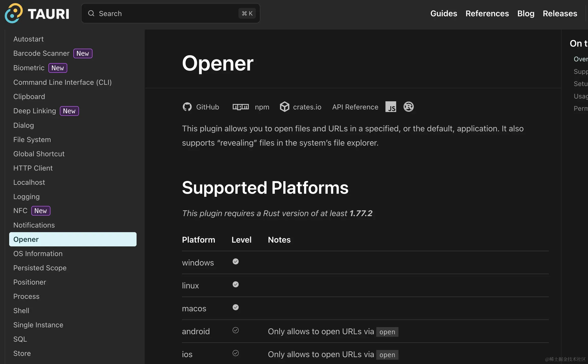
Task: Click the android support checkmark icon
Action: 236,330
